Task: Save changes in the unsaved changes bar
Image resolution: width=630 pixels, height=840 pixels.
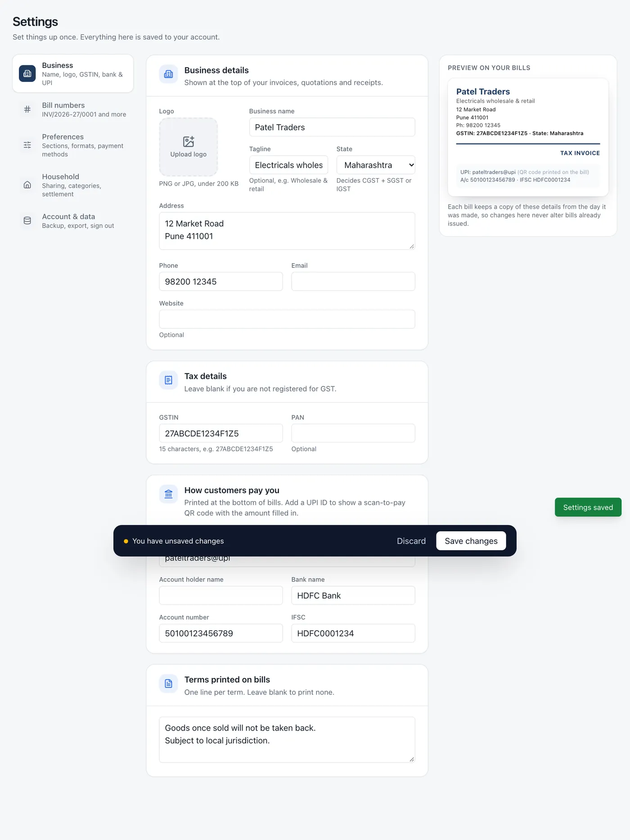Action: 471,541
